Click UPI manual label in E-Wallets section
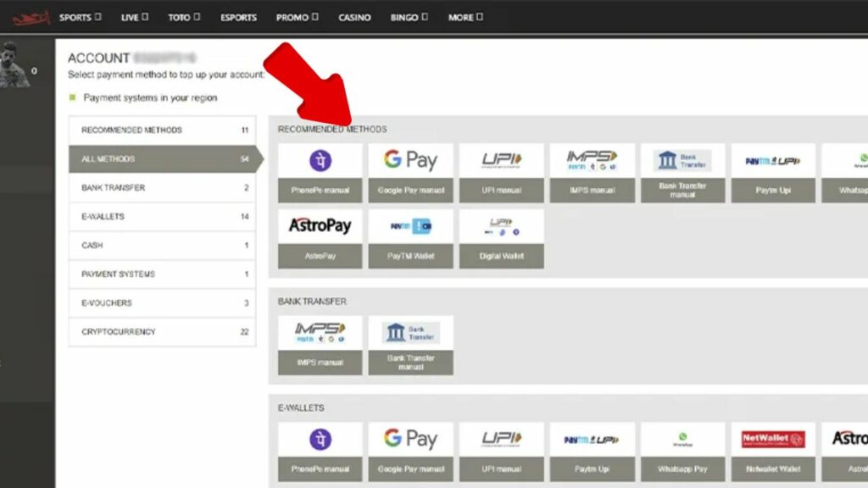This screenshot has height=488, width=868. 502,469
